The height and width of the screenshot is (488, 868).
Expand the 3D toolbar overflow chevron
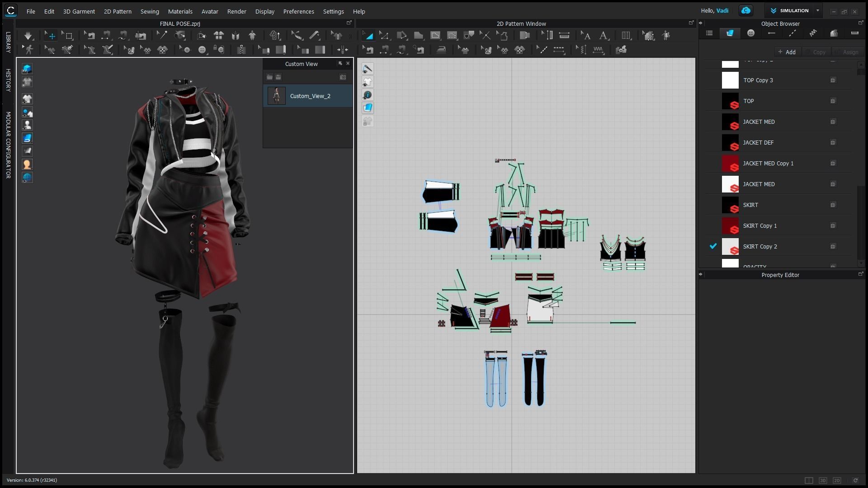click(x=350, y=36)
